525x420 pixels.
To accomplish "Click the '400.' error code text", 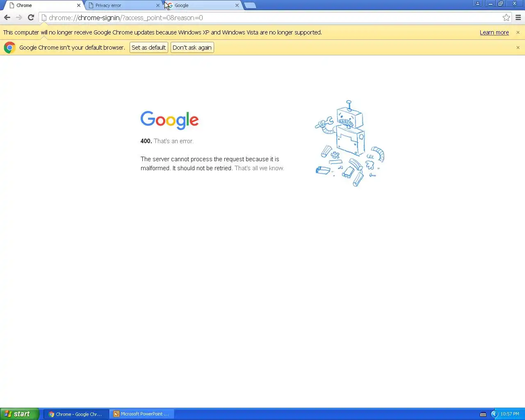I will click(146, 141).
